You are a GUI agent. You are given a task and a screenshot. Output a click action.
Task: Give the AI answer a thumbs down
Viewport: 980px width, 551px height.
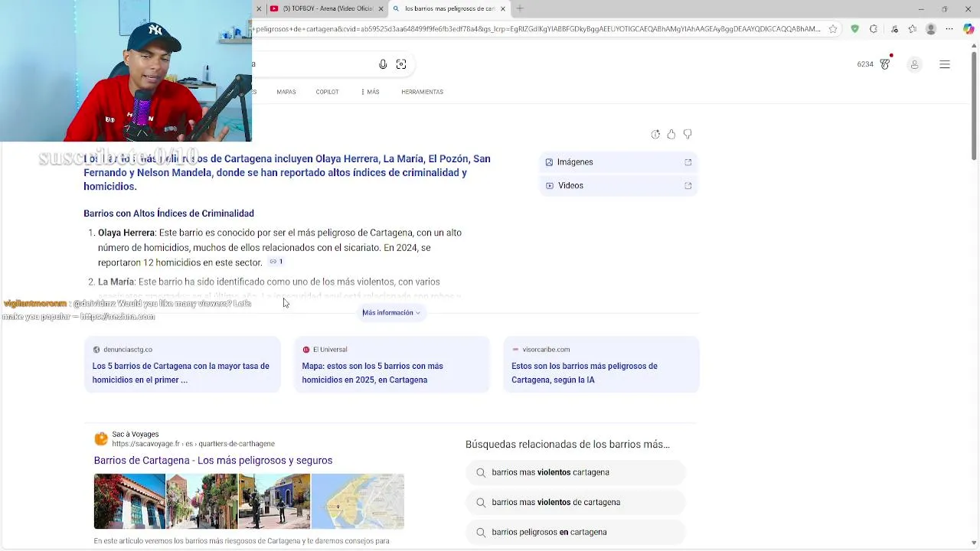tap(688, 134)
